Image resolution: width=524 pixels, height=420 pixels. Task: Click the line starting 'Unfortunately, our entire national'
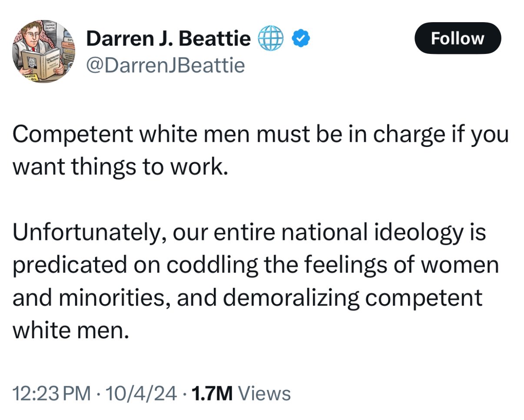(x=249, y=233)
